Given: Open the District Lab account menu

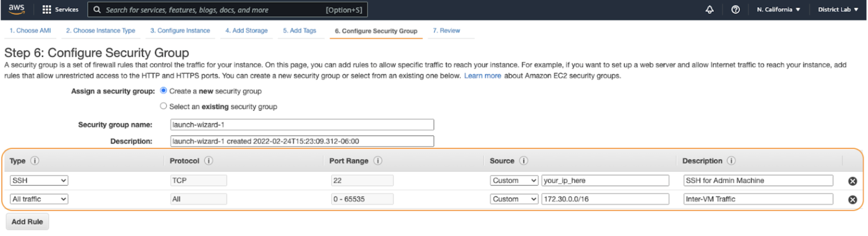Looking at the screenshot, I should point(838,10).
